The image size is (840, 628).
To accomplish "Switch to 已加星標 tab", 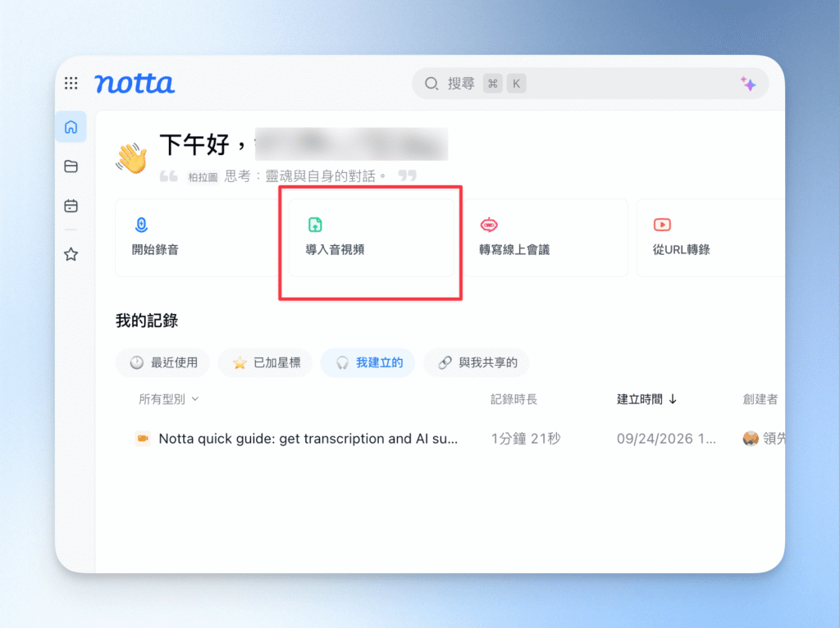I will (x=266, y=362).
